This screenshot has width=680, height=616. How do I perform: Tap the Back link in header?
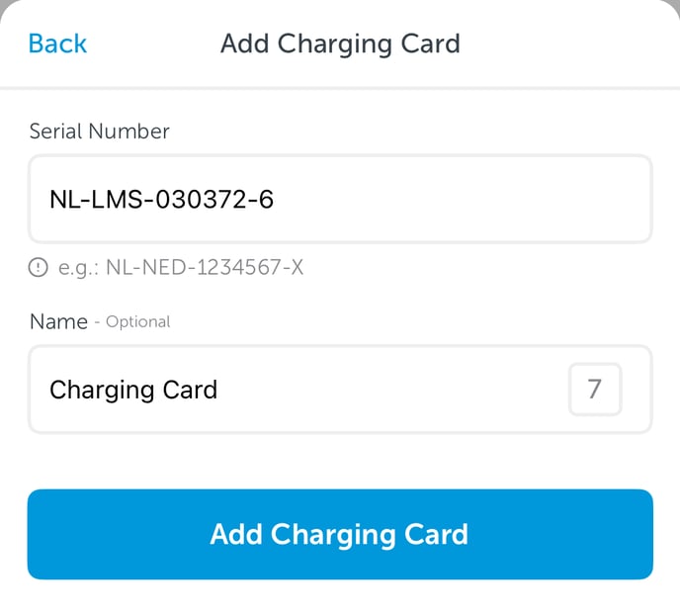pyautogui.click(x=57, y=44)
